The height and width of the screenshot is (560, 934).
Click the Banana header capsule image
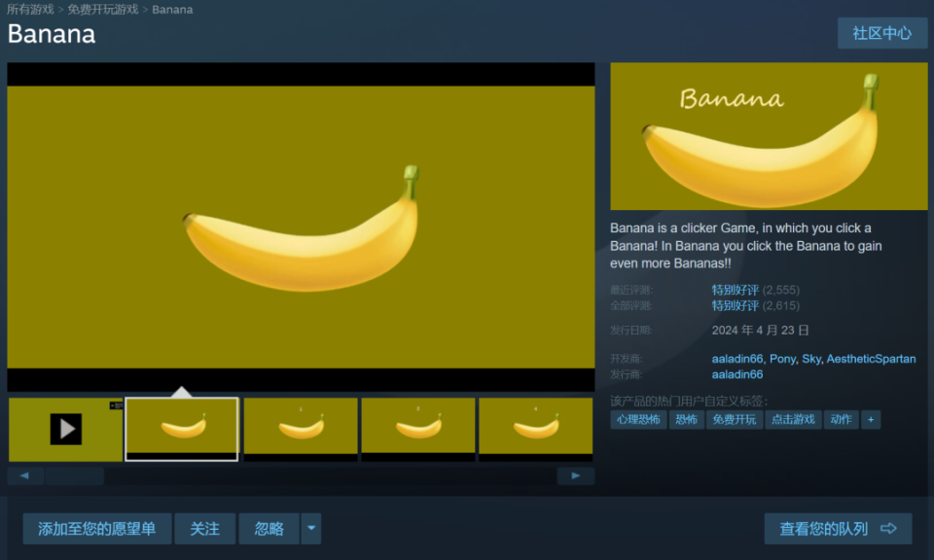769,136
